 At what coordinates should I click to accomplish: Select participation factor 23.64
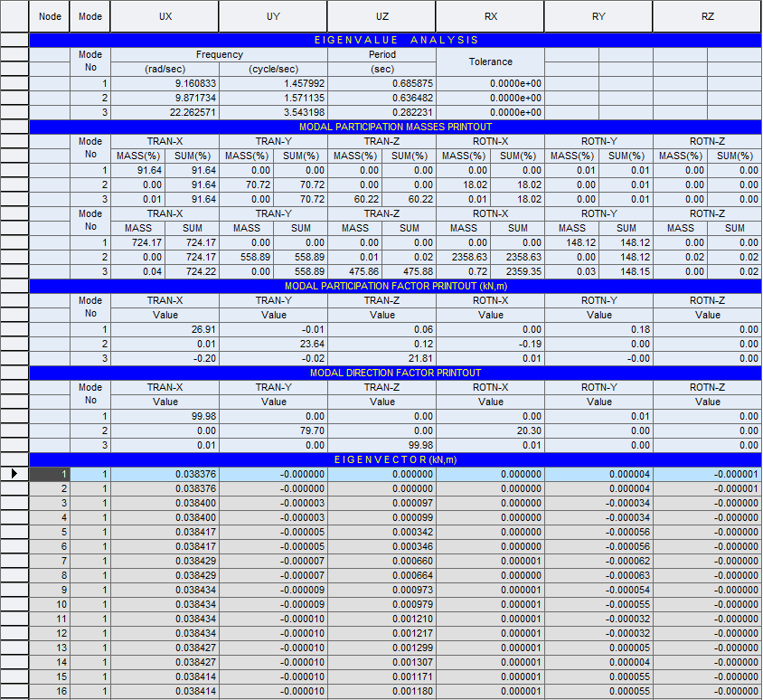(274, 345)
